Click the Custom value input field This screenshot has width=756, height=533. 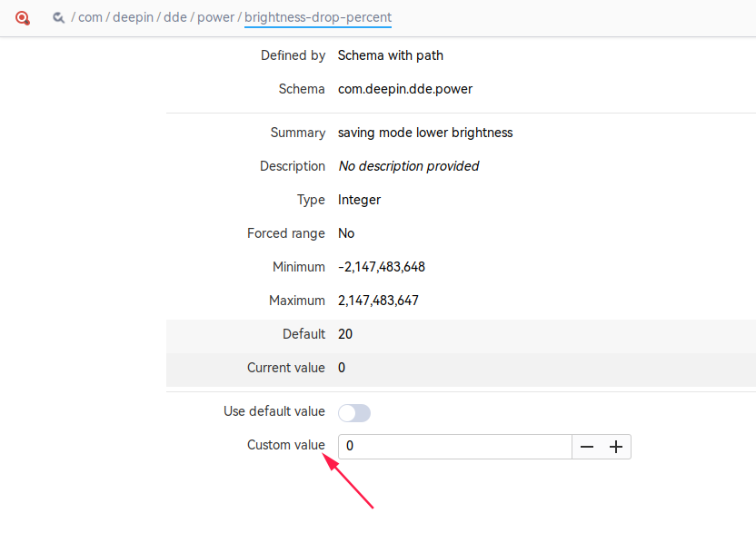click(454, 447)
